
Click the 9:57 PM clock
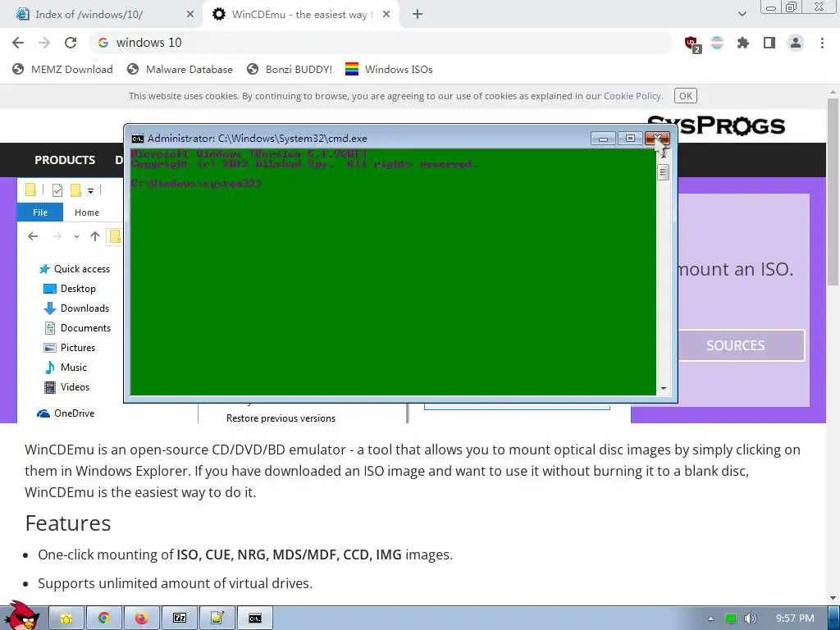[x=795, y=619]
